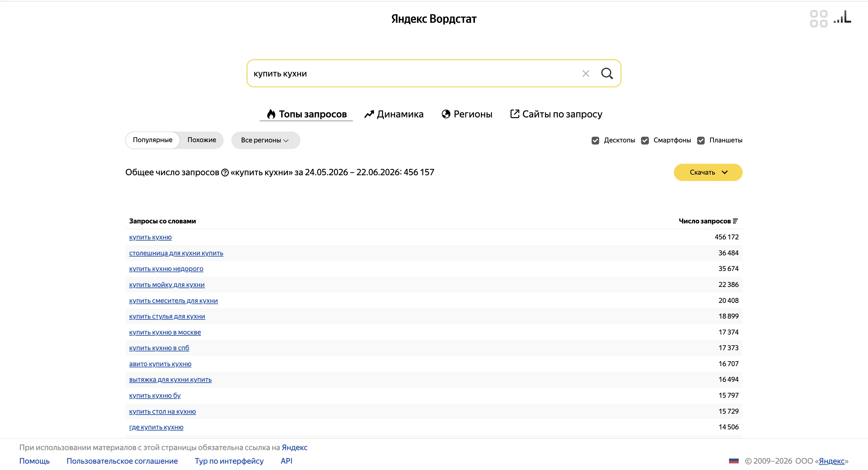Image resolution: width=868 pixels, height=470 pixels.
Task: Open the Топы запросов tab
Action: pyautogui.click(x=306, y=114)
